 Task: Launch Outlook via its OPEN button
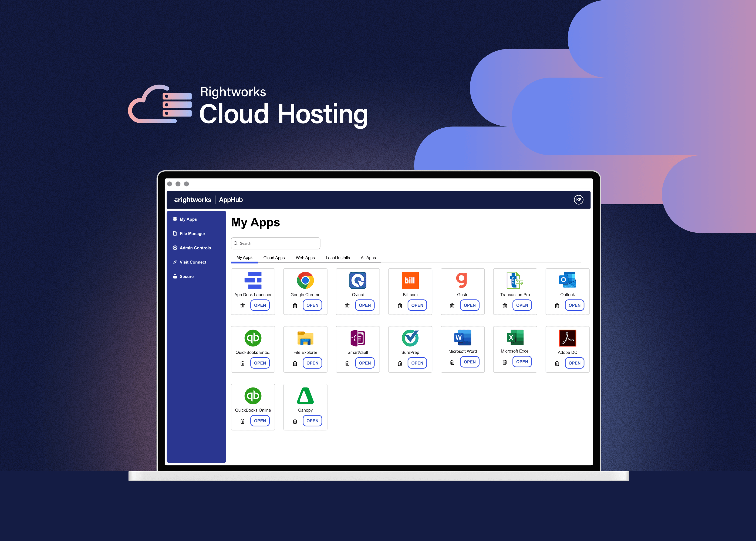tap(574, 305)
